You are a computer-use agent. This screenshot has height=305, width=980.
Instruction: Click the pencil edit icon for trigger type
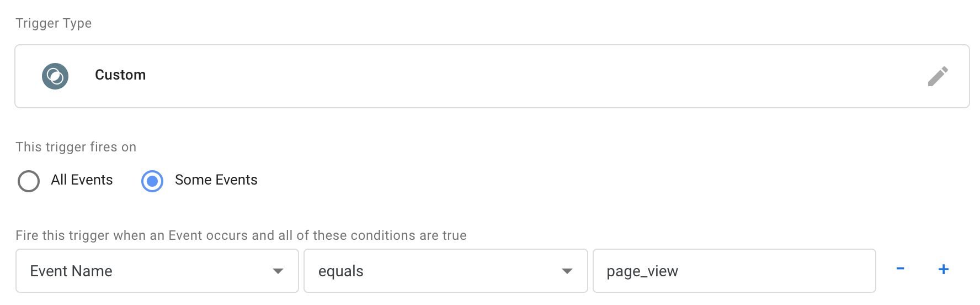tap(938, 76)
